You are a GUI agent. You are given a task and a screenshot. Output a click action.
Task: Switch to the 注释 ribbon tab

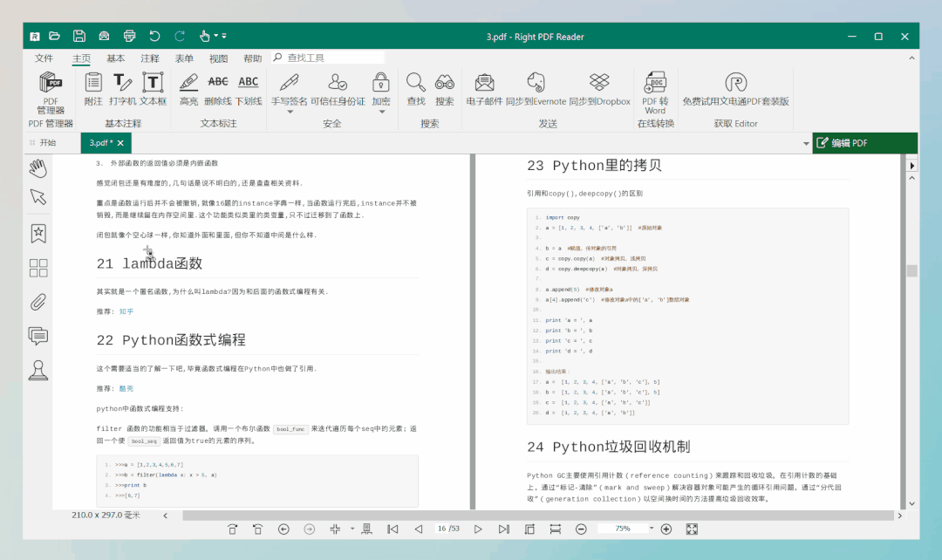tap(150, 58)
